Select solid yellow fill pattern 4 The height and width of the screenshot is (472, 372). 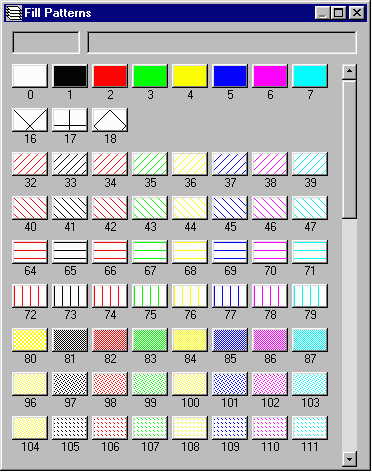190,76
